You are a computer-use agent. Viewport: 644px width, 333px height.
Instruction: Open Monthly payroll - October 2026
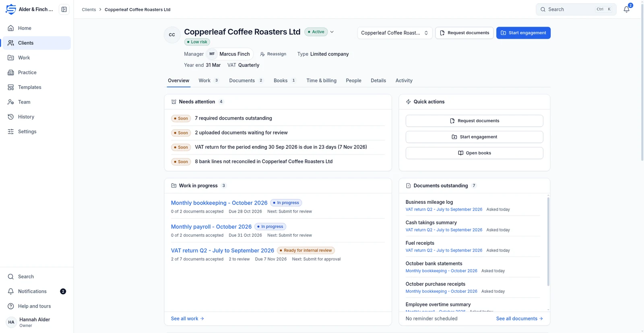[x=211, y=227]
